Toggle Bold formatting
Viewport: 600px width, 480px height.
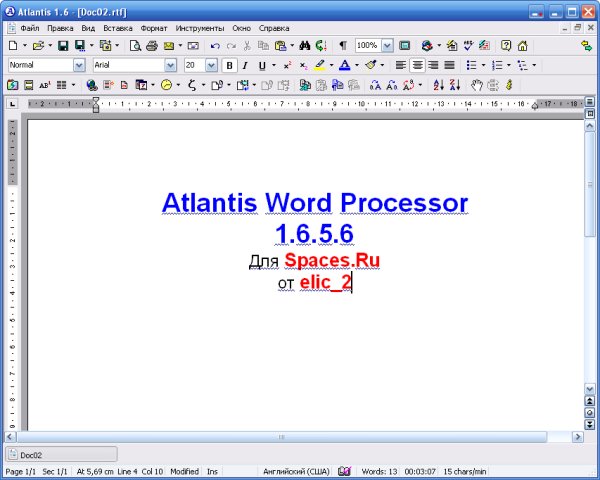coord(230,65)
